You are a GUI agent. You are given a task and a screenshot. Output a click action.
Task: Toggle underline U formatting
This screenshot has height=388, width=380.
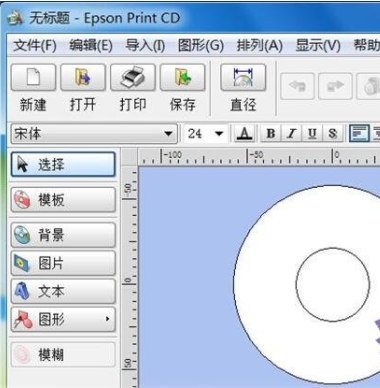click(x=312, y=134)
